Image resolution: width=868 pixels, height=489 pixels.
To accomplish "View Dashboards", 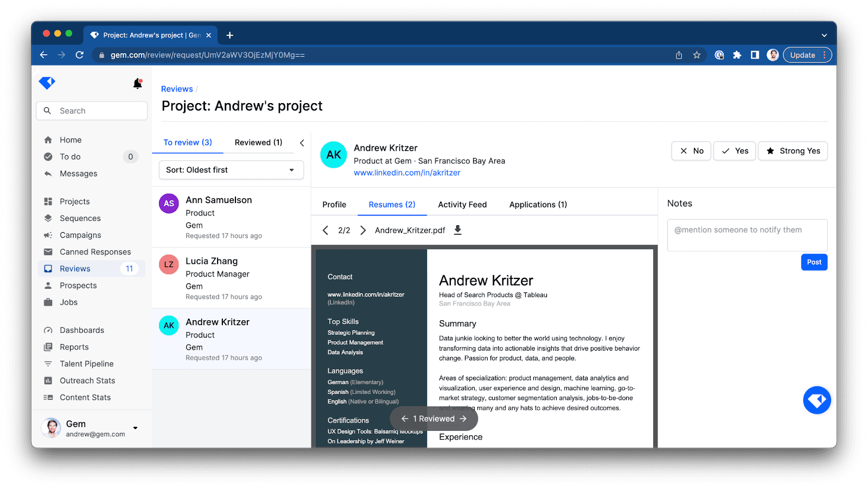I will tap(81, 329).
